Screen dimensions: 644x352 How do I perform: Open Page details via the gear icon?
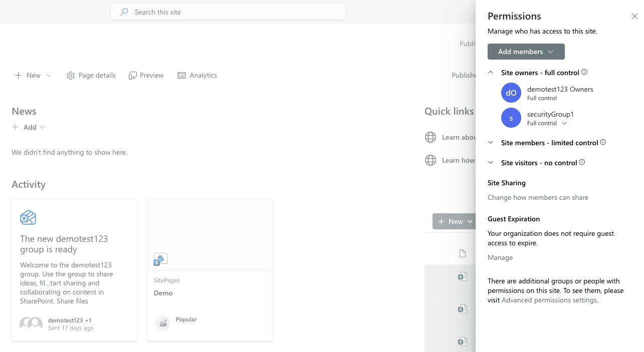click(70, 75)
